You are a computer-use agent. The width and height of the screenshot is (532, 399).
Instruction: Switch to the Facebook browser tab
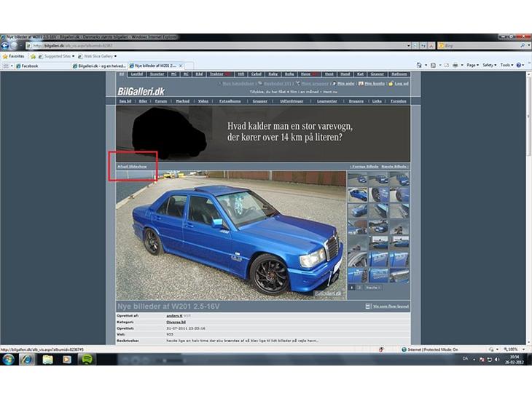click(x=29, y=66)
